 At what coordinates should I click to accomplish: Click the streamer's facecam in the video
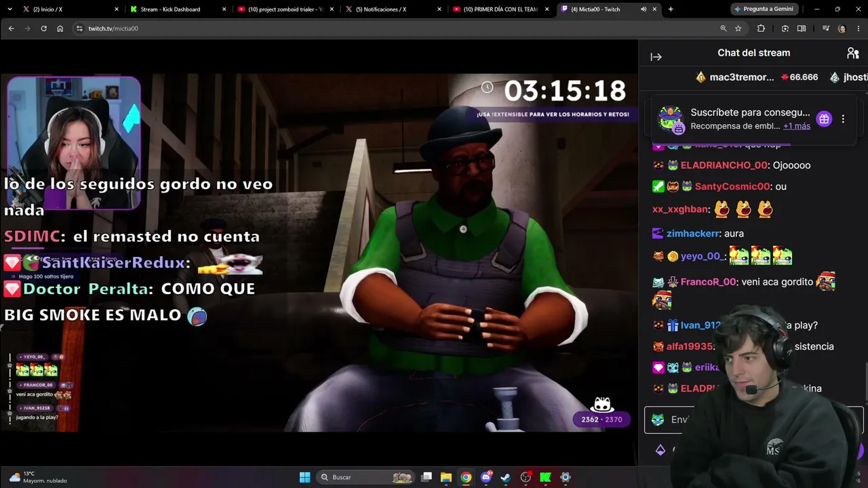pyautogui.click(x=74, y=142)
